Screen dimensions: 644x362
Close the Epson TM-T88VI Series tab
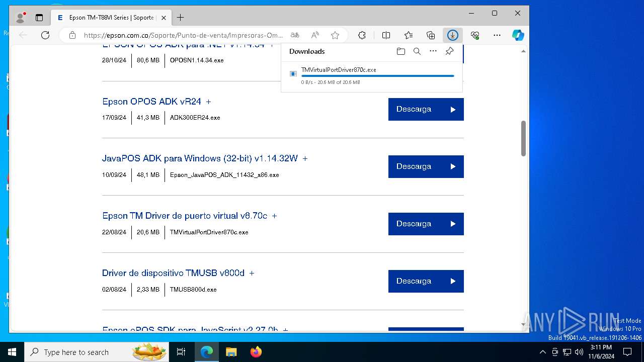164,18
